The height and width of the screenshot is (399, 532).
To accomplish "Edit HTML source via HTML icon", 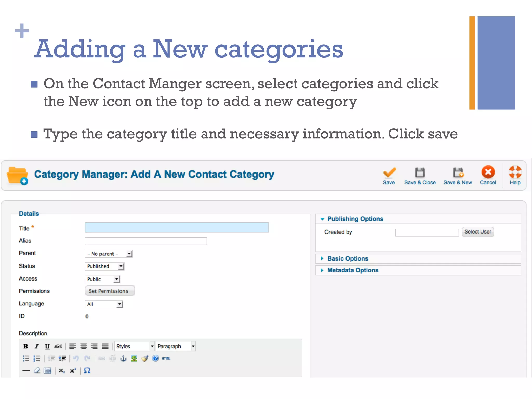I will pos(166,358).
